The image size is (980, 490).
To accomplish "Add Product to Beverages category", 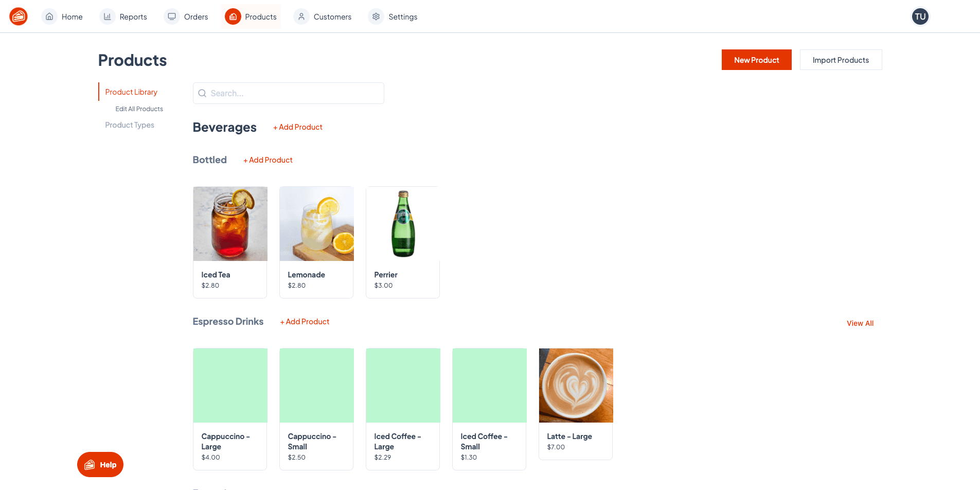I will tap(298, 127).
